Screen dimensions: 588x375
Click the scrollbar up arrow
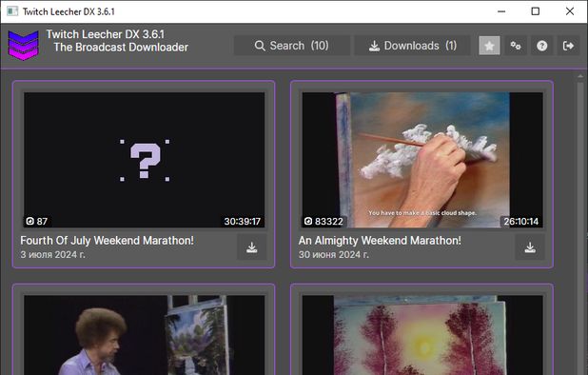580,77
